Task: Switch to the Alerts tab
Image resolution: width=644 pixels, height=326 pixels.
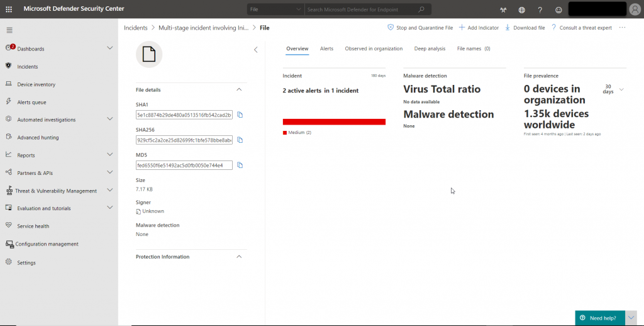Action: pos(326,48)
